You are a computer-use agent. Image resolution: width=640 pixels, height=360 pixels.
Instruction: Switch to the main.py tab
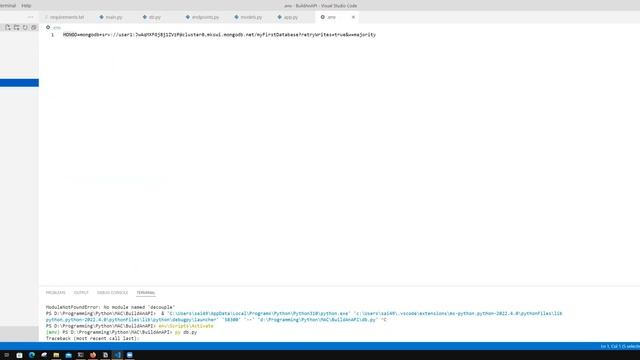click(x=114, y=17)
